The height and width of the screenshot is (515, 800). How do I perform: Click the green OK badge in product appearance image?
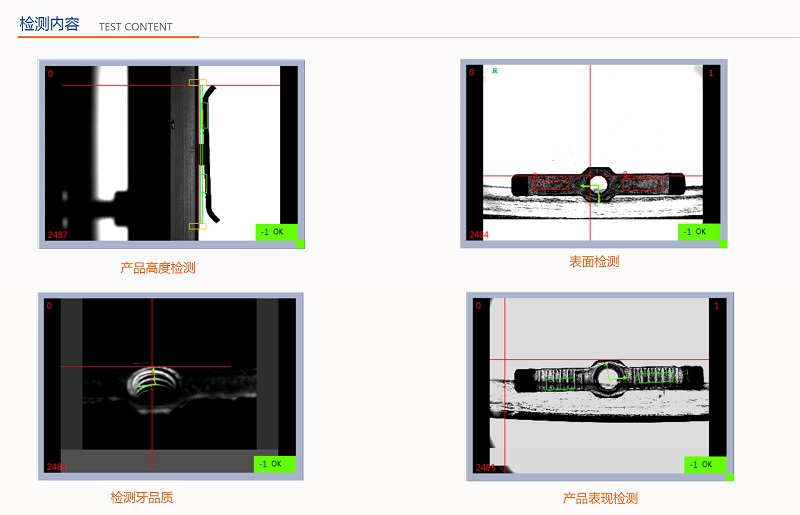click(705, 464)
